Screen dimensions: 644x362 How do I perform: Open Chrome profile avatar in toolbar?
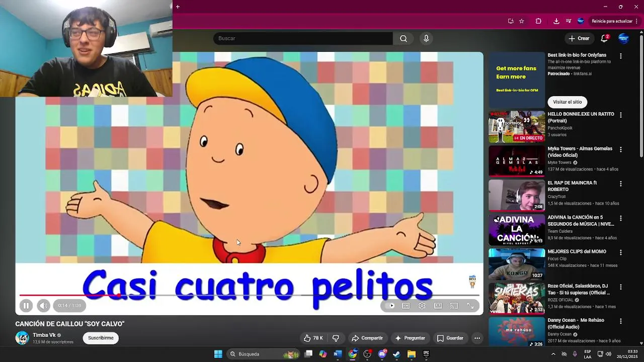(x=581, y=21)
